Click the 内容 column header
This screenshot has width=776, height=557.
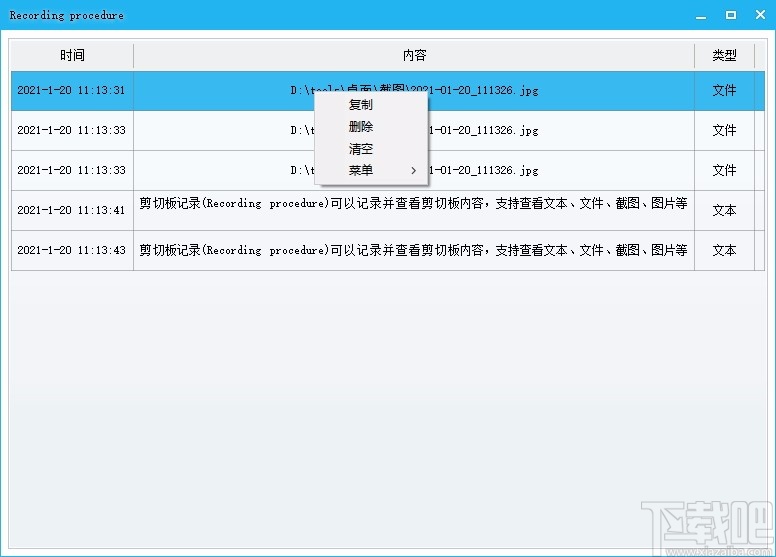click(x=414, y=55)
